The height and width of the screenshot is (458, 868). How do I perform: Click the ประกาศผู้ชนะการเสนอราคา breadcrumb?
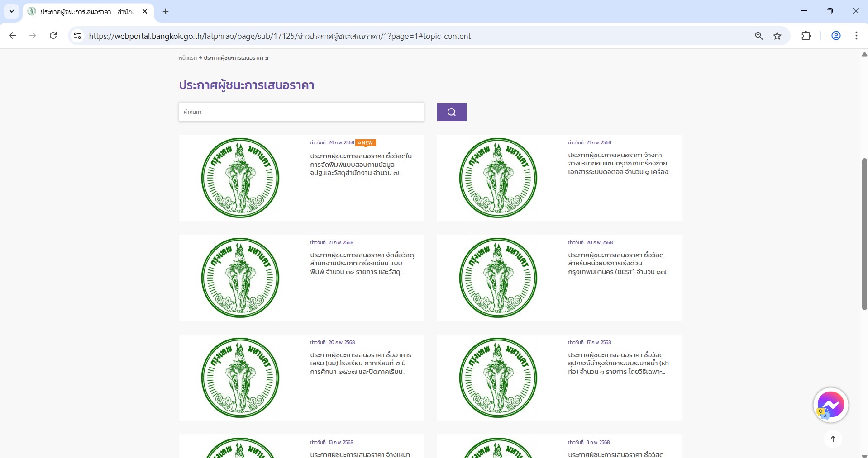click(234, 58)
